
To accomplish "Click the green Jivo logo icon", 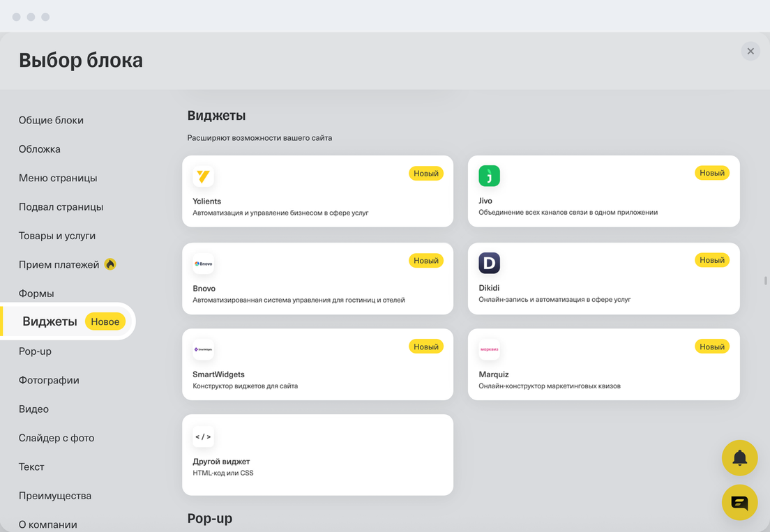I will coord(489,176).
